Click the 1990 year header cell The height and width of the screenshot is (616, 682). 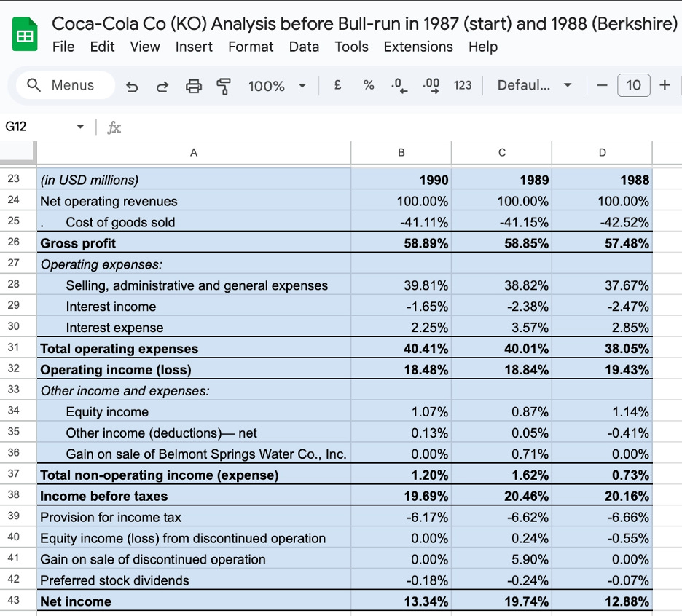(x=401, y=179)
